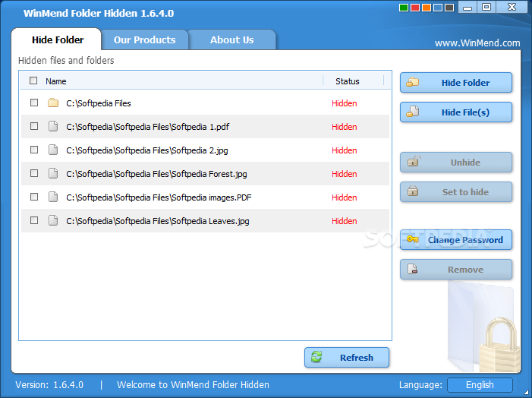This screenshot has height=398, width=532.
Task: Click the Hide File(s) button
Action: [456, 112]
